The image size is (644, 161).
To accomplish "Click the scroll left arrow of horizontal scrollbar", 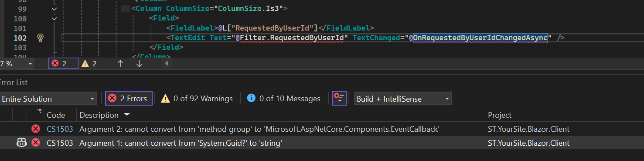I will [166, 64].
